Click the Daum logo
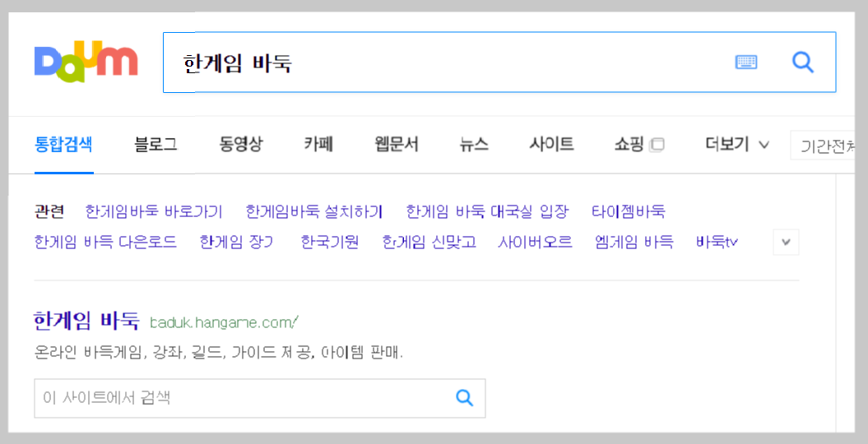Screen dimensions: 868x444 point(86,62)
